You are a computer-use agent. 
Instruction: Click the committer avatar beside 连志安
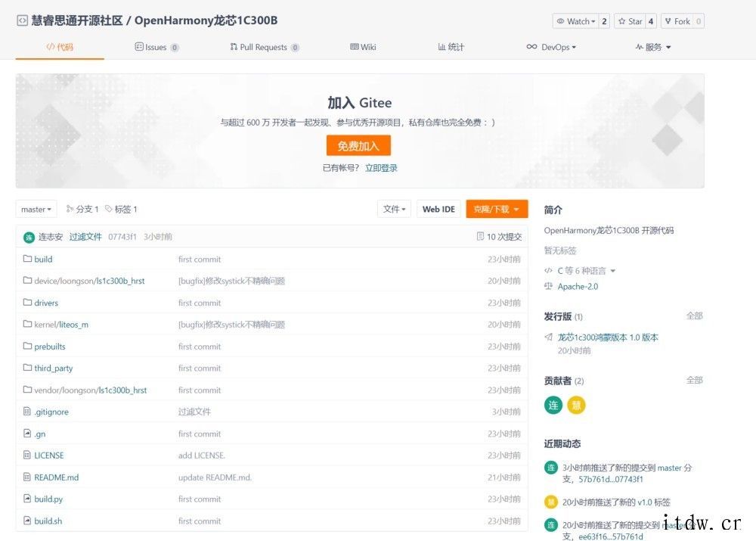[29, 237]
